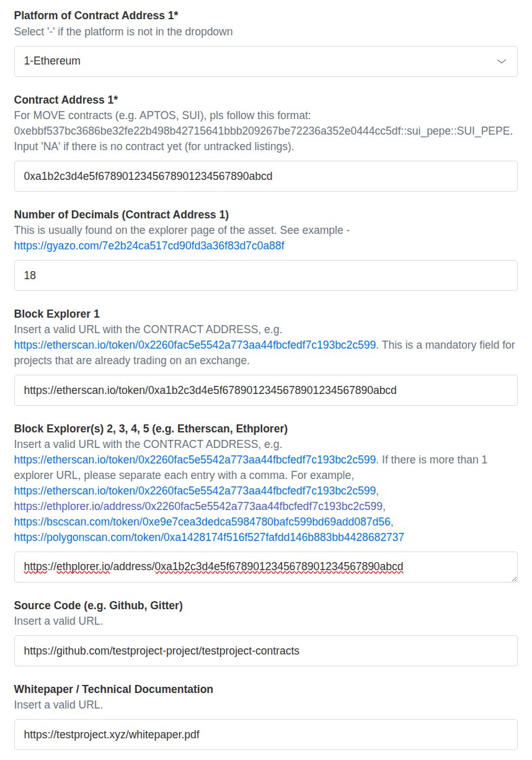This screenshot has height=760, width=532.
Task: Click the Source Code (e.g. Github, Gitter) label
Action: click(x=99, y=605)
